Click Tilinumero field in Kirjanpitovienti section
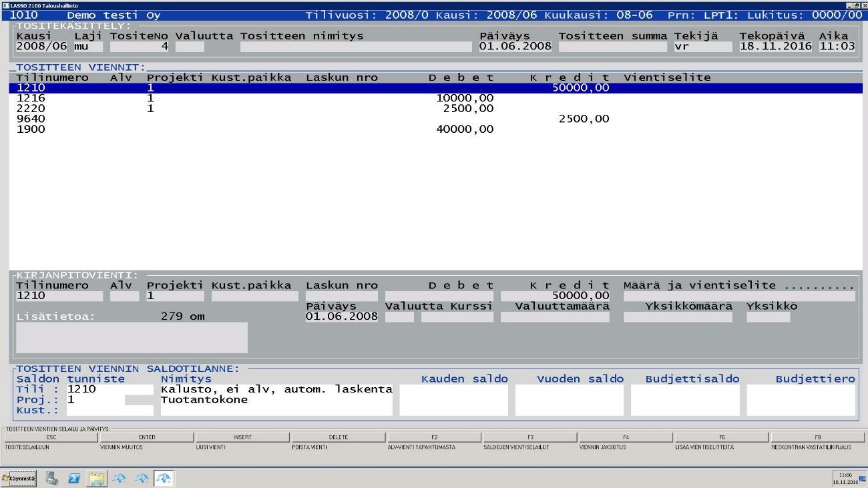 tap(59, 296)
